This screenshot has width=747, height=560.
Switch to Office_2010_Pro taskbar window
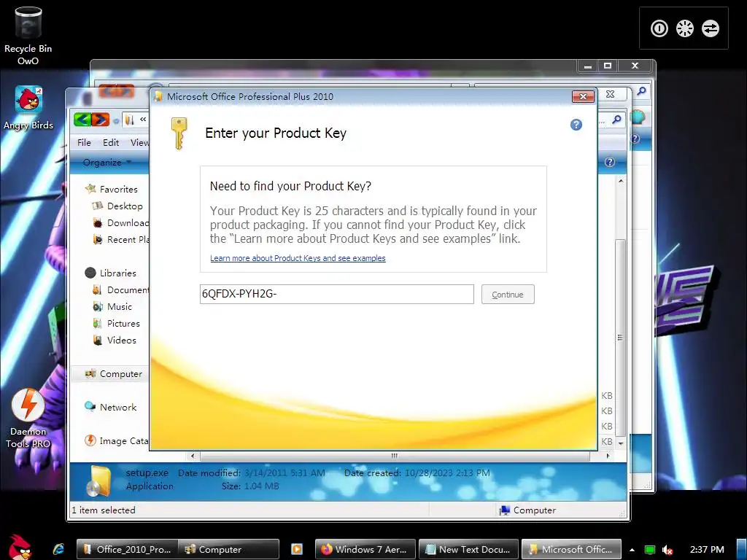coord(127,549)
